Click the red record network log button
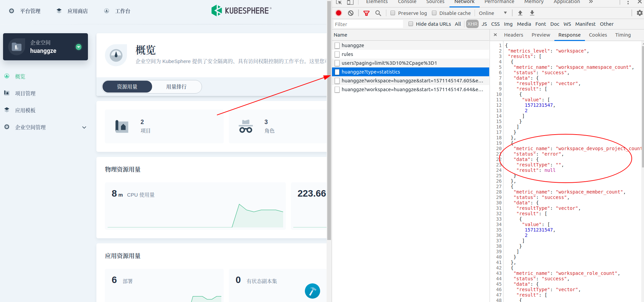Screen dimensions: 644x302 pos(338,13)
